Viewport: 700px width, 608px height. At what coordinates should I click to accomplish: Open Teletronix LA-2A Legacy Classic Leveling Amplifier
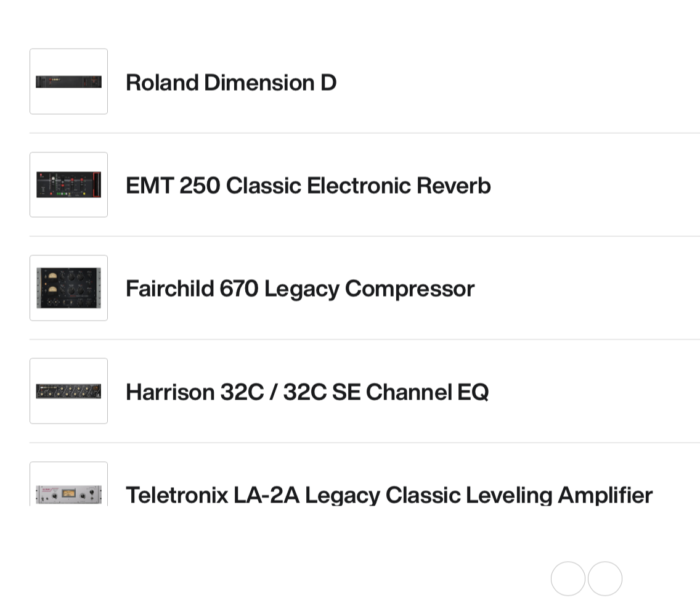click(388, 495)
